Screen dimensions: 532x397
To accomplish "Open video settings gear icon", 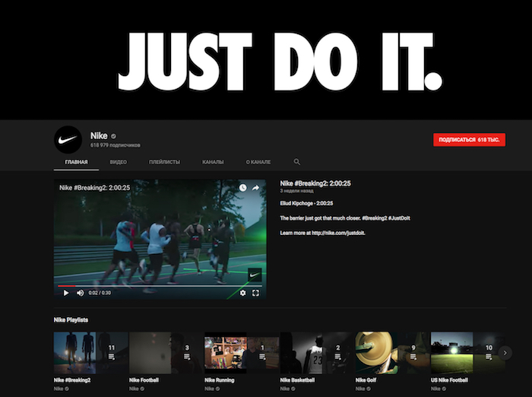I will point(242,293).
